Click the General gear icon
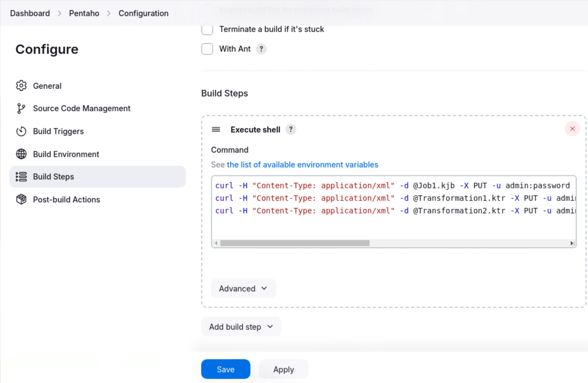 [x=21, y=86]
